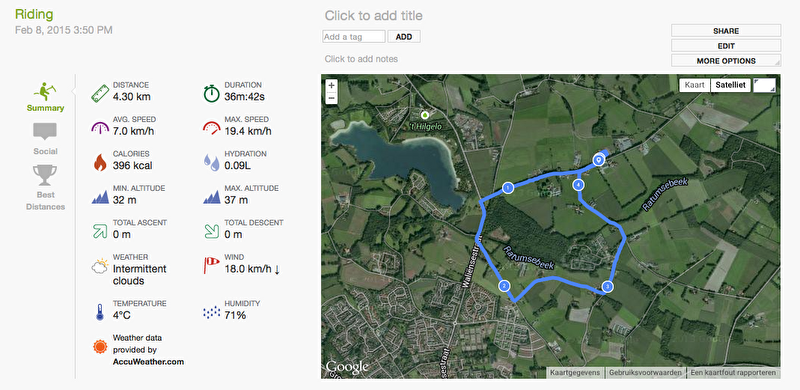Zoom out on the map
The height and width of the screenshot is (390, 800).
(332, 98)
